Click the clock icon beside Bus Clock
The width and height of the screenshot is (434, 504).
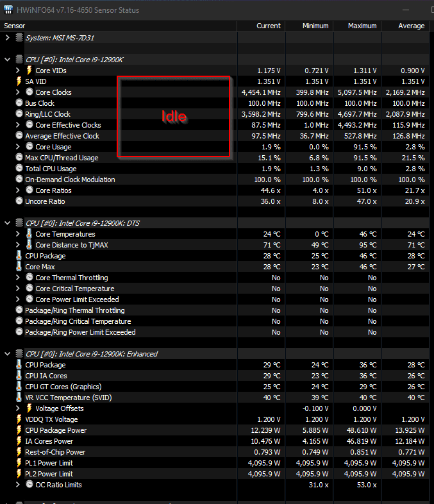(x=19, y=103)
